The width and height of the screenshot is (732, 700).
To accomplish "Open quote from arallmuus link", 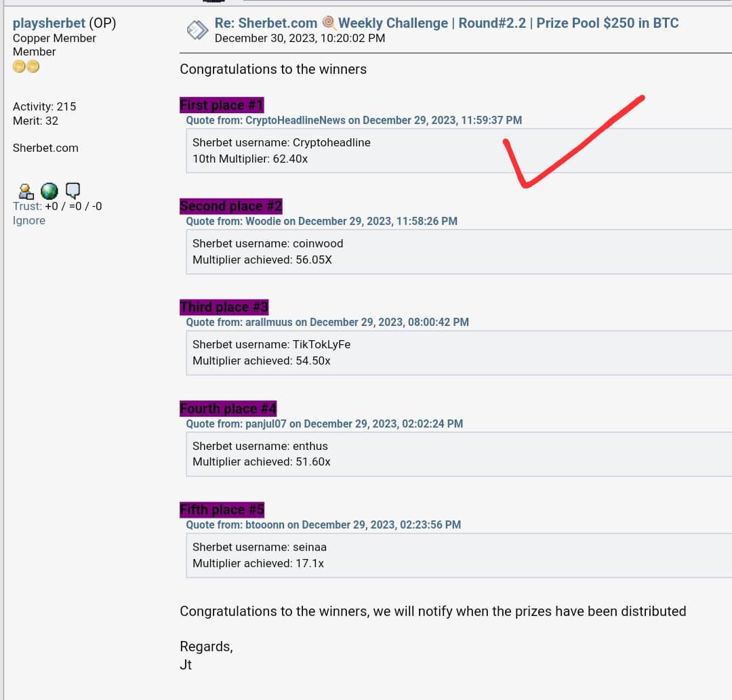I will pos(327,322).
